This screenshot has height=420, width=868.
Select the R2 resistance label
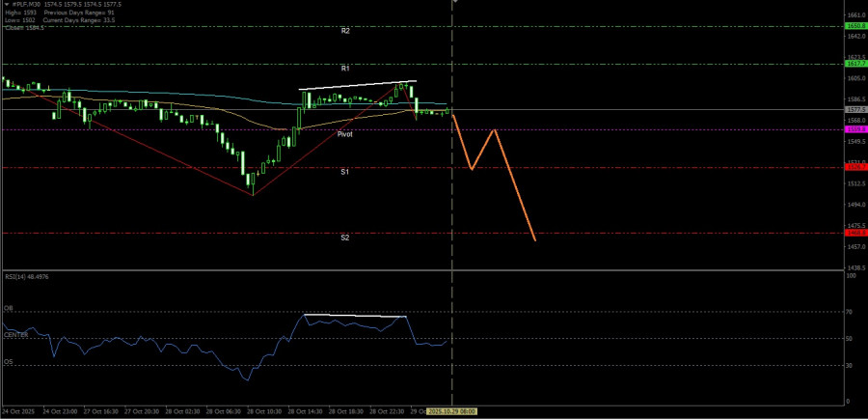(345, 31)
